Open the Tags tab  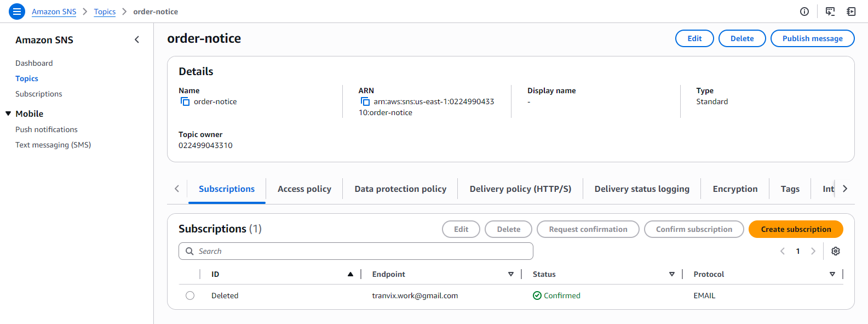tap(790, 189)
